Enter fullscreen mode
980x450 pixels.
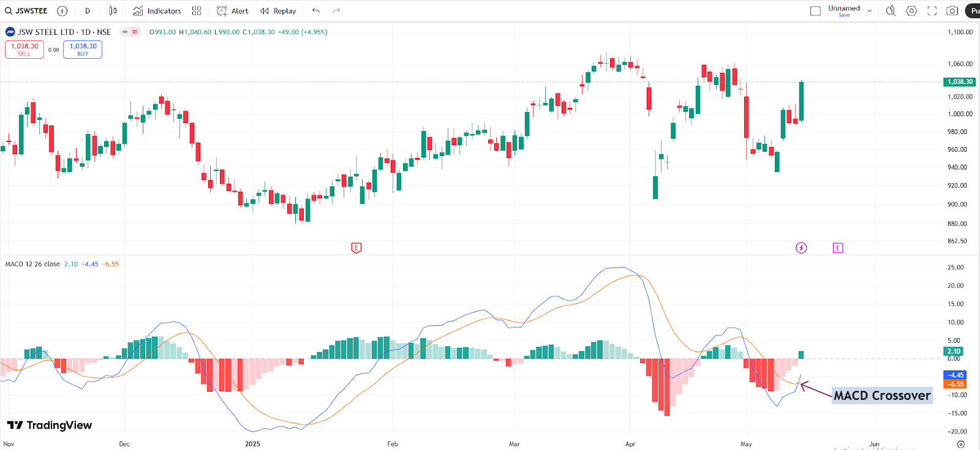click(x=932, y=11)
